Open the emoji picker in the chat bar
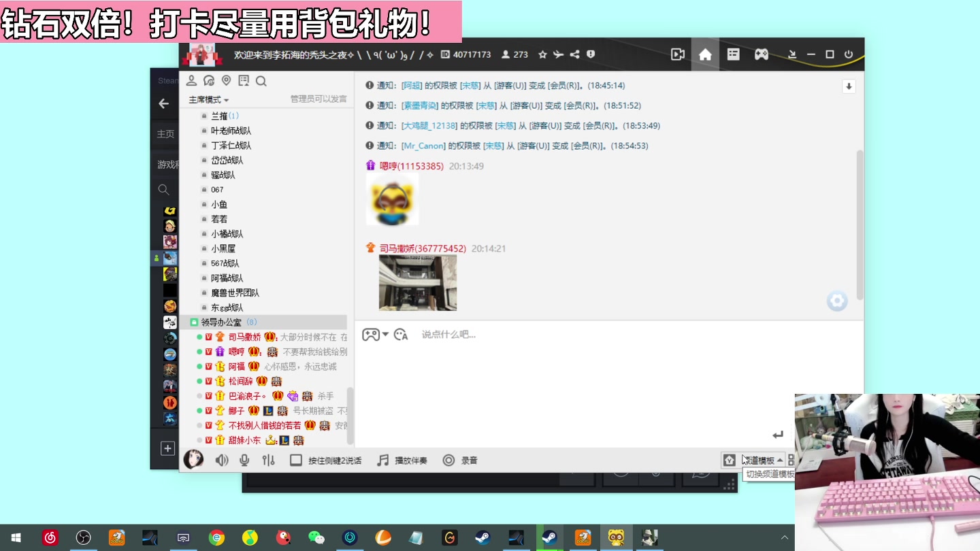This screenshot has width=980, height=551. [x=401, y=334]
